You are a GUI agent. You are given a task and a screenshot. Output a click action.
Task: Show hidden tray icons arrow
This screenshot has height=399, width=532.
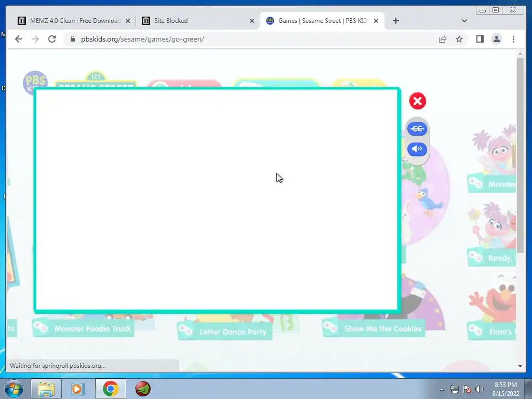442,389
